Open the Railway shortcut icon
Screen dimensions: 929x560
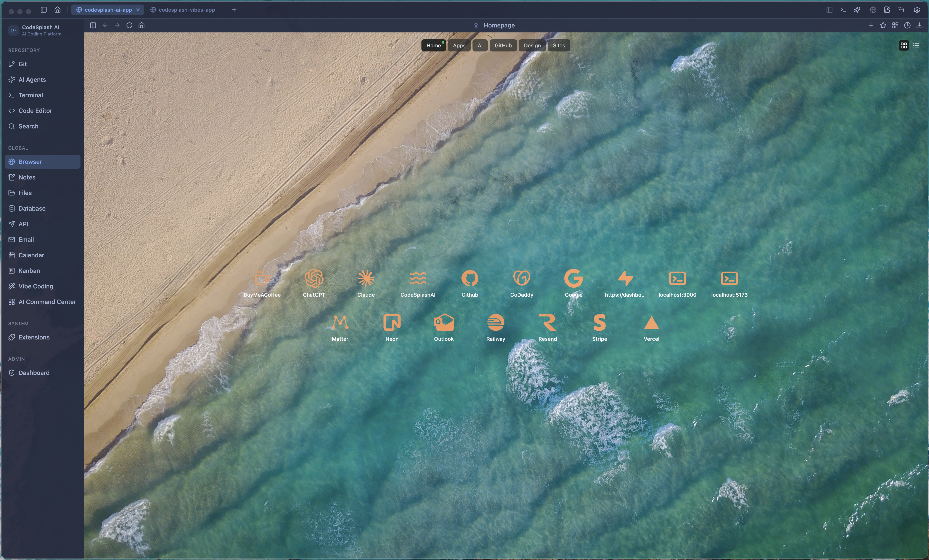tap(495, 323)
